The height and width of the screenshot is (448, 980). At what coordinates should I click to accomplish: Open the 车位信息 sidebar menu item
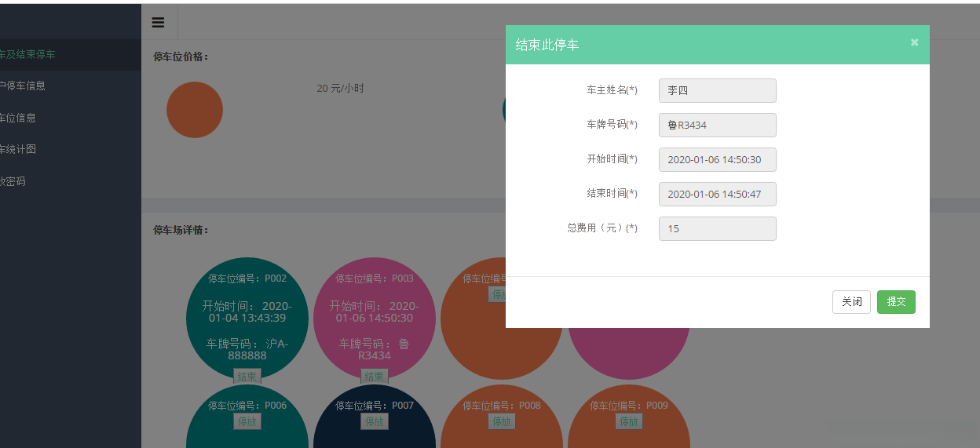pos(19,118)
